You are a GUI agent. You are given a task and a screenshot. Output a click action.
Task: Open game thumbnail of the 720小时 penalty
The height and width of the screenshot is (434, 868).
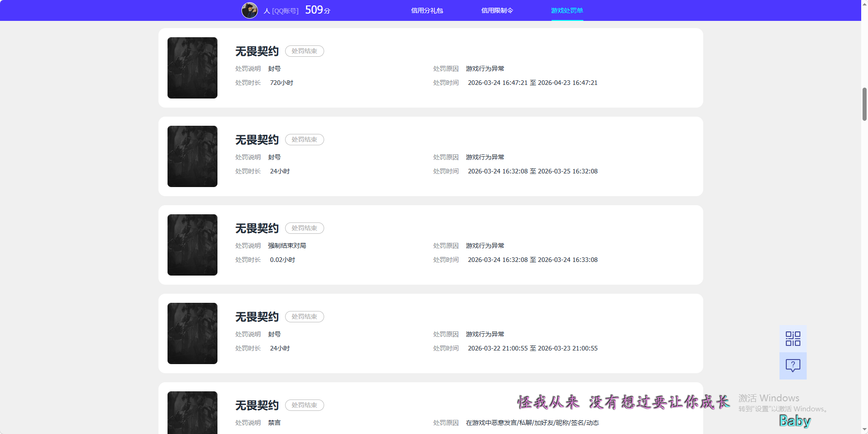[192, 68]
